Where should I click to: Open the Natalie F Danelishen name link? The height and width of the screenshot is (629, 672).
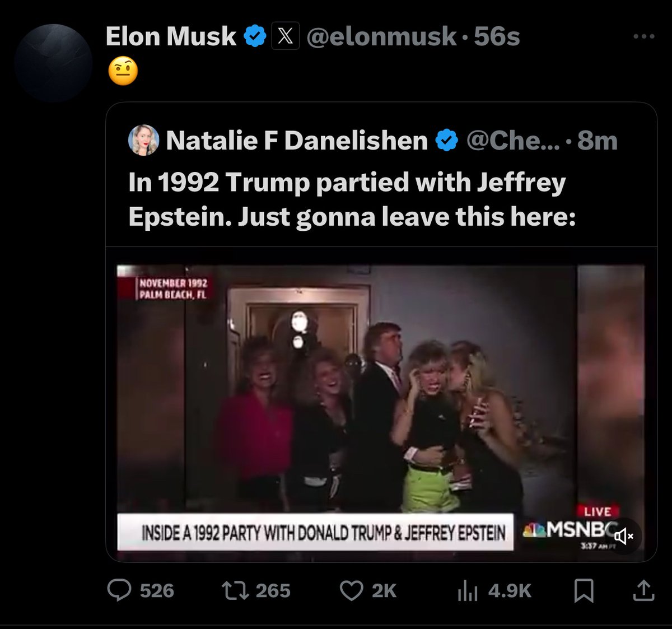point(297,140)
